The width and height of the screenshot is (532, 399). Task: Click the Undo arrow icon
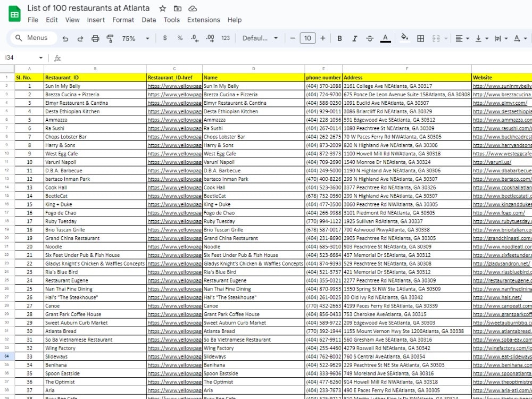[x=65, y=38]
